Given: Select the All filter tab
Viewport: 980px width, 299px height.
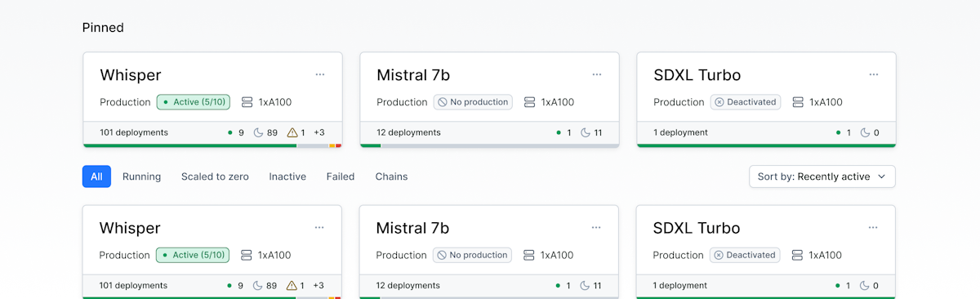Looking at the screenshot, I should point(96,176).
